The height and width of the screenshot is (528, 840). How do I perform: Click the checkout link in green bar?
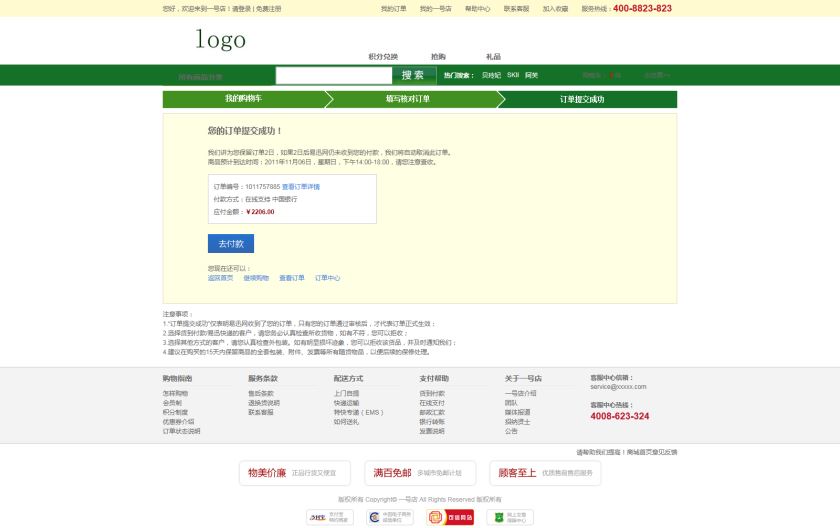click(657, 76)
